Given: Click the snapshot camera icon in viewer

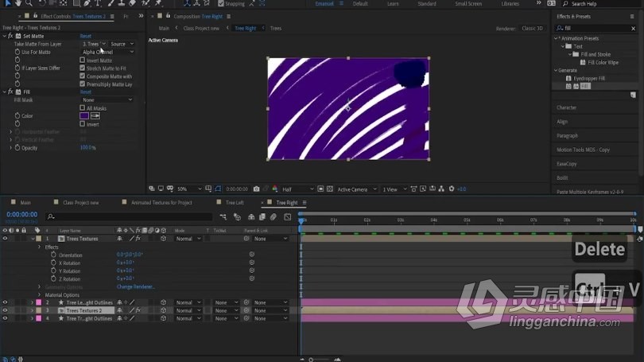Looking at the screenshot, I should click(x=256, y=189).
